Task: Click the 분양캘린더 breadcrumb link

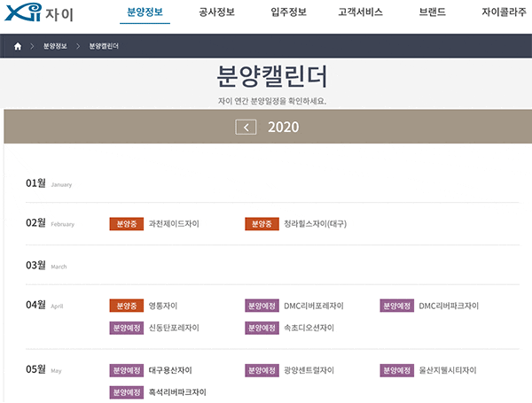Action: click(x=104, y=46)
